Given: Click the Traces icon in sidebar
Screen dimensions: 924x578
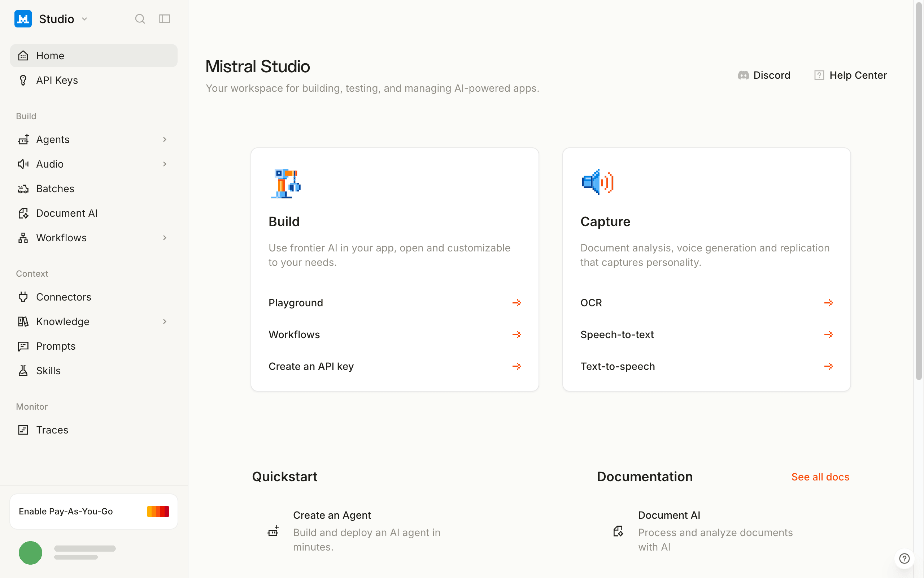Looking at the screenshot, I should click(x=23, y=430).
